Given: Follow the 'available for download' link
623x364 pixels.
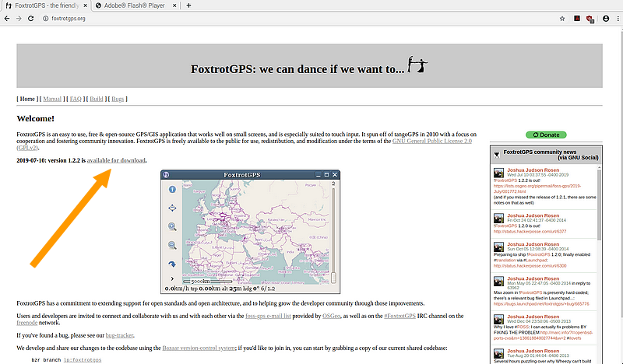Looking at the screenshot, I should (x=116, y=160).
